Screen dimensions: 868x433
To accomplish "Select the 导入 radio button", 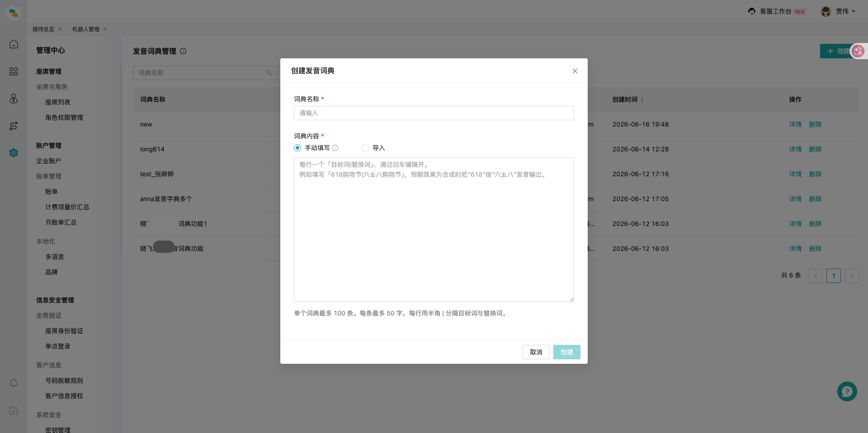I will pos(365,148).
